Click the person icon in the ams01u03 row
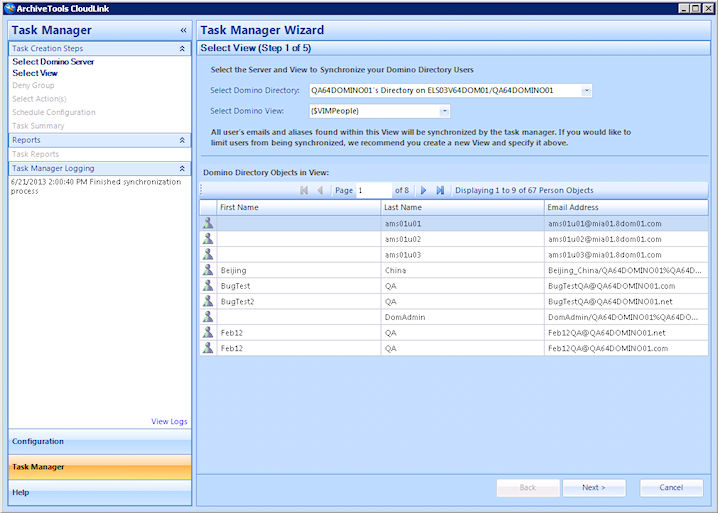 [x=208, y=254]
